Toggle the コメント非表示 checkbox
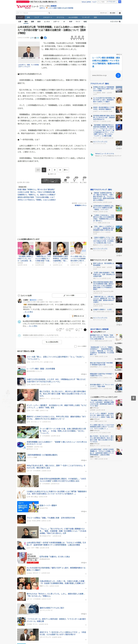The image size is (138, 644). [75, 346]
